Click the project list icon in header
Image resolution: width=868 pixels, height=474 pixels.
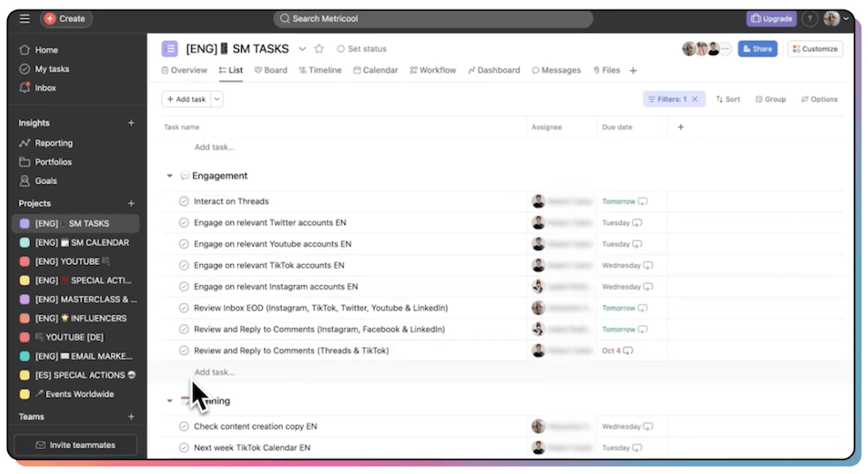tap(169, 49)
